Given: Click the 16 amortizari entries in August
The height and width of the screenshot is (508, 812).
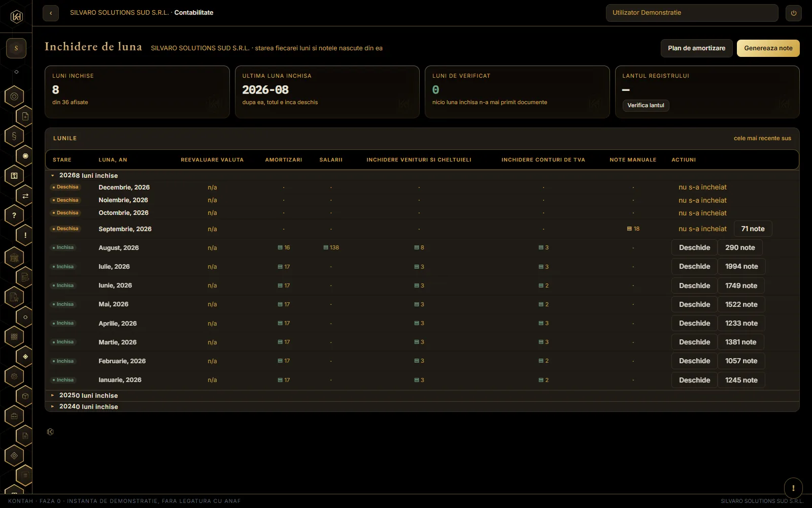Looking at the screenshot, I should (x=284, y=247).
